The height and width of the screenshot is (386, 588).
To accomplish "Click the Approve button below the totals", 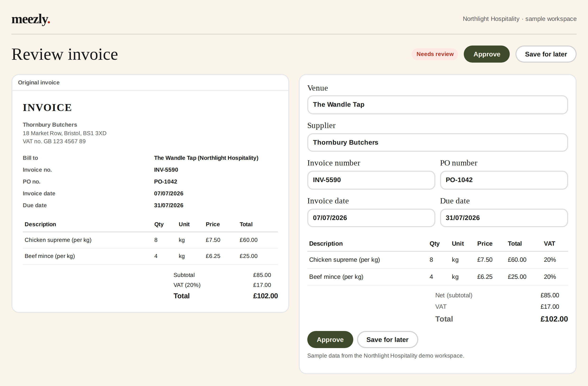I will 330,340.
